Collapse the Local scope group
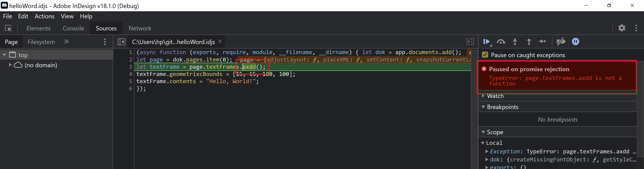 483,143
